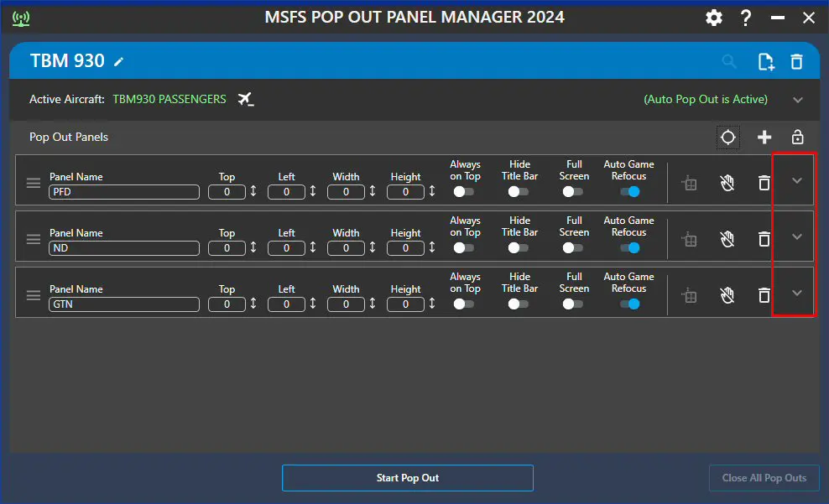Expand the GTN panel row chevron

click(x=797, y=293)
